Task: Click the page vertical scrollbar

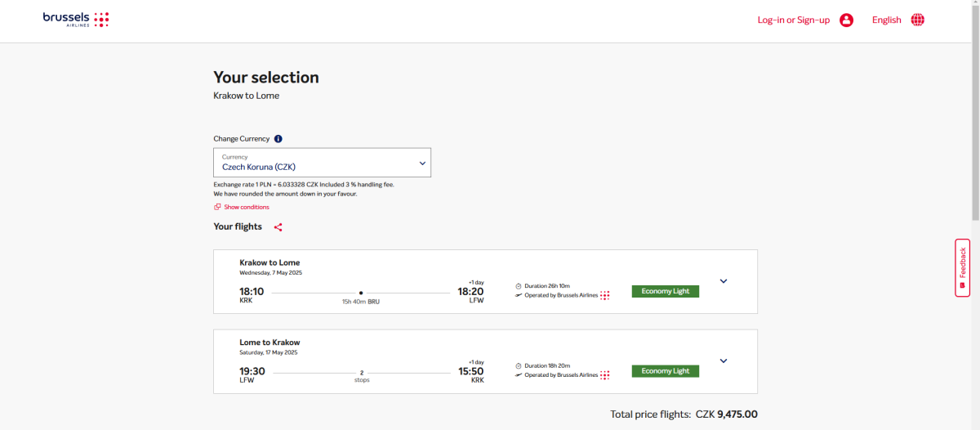Action: (975, 123)
